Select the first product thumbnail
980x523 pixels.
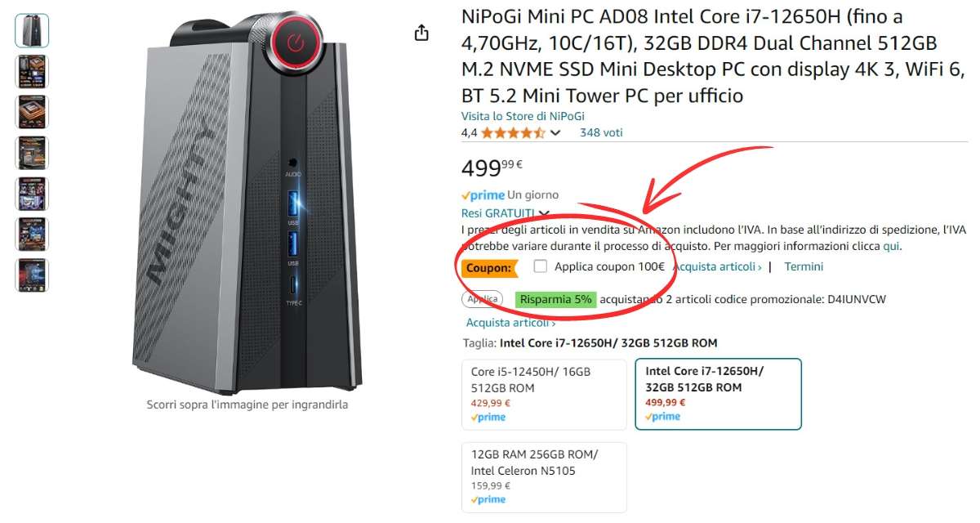(32, 30)
